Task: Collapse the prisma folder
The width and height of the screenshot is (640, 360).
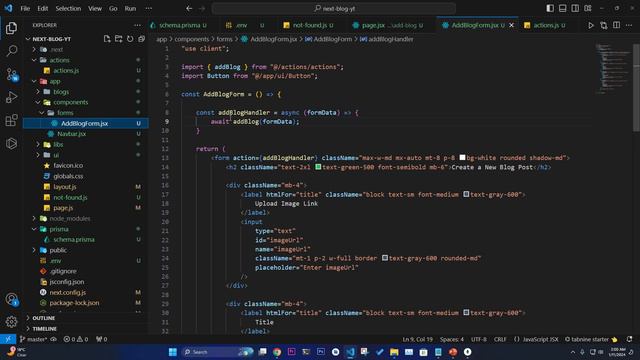Action: pyautogui.click(x=34, y=229)
